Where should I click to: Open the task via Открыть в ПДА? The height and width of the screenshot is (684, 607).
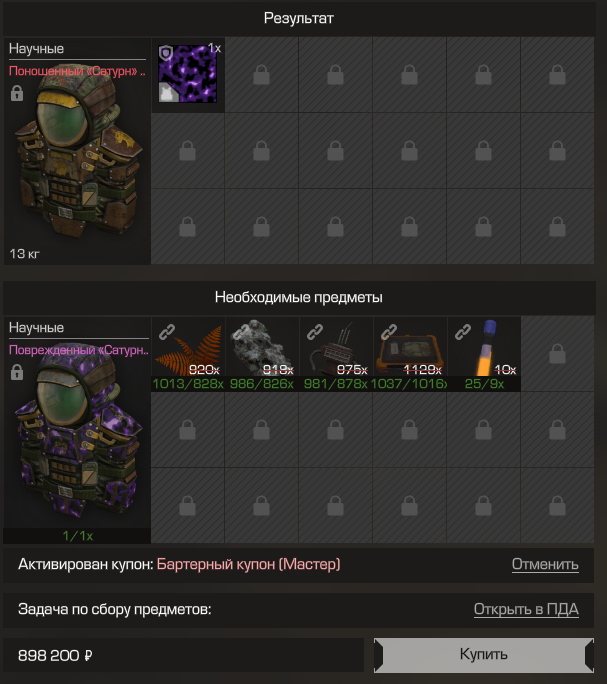point(526,609)
